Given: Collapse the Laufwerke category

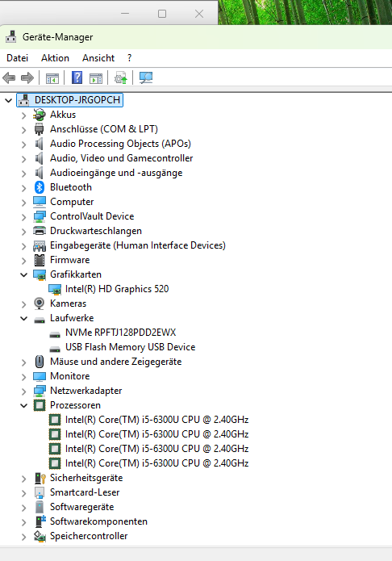Looking at the screenshot, I should tap(23, 318).
